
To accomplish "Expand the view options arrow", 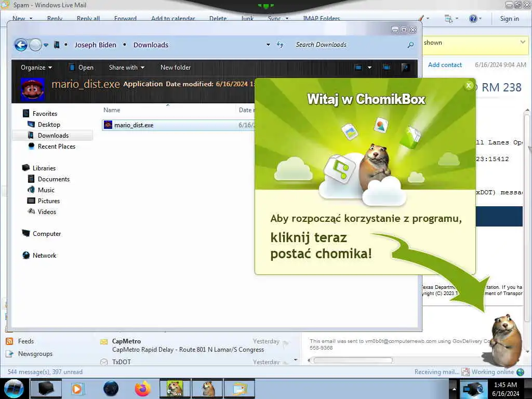I will pyautogui.click(x=369, y=68).
